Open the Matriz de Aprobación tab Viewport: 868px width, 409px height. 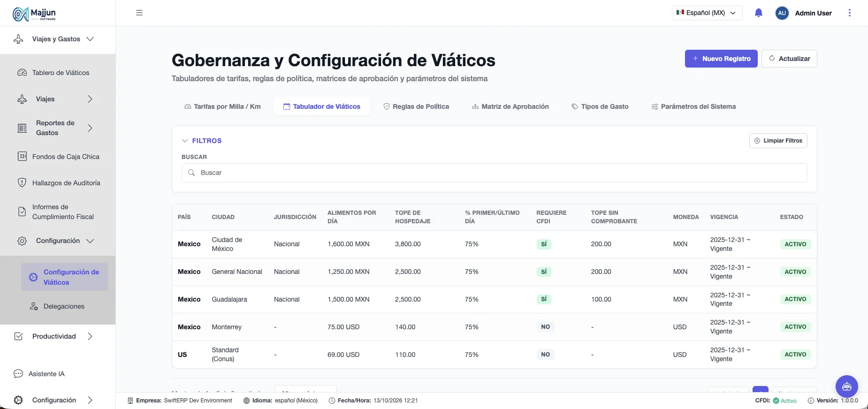click(x=510, y=106)
